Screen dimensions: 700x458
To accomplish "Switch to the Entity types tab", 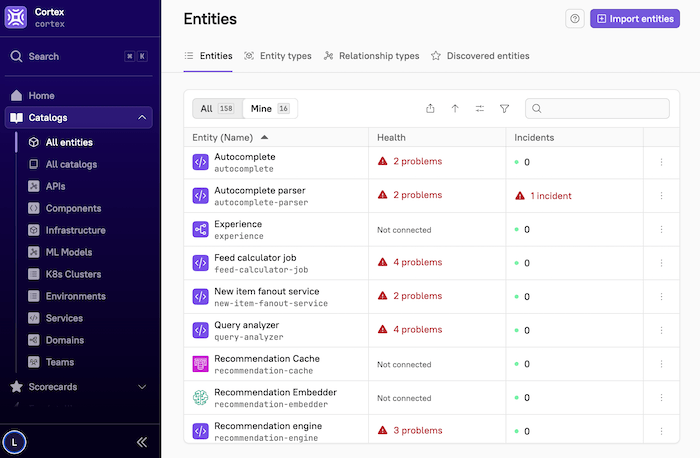I will (278, 56).
